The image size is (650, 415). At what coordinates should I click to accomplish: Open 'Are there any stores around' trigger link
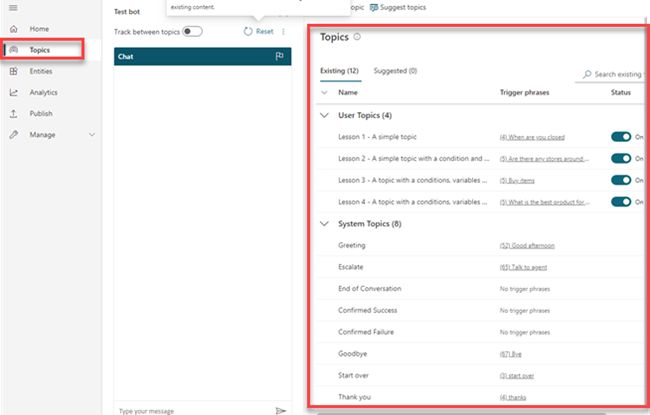[x=544, y=159]
